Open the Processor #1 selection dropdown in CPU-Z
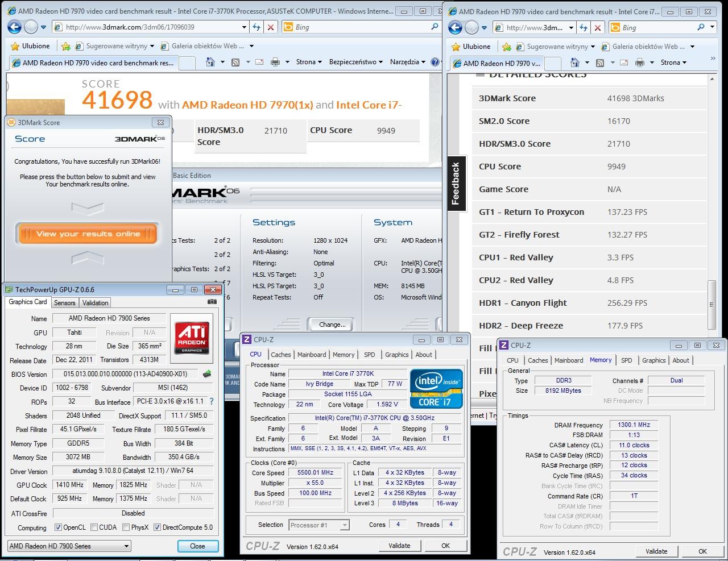This screenshot has height=561, width=728. click(x=319, y=525)
